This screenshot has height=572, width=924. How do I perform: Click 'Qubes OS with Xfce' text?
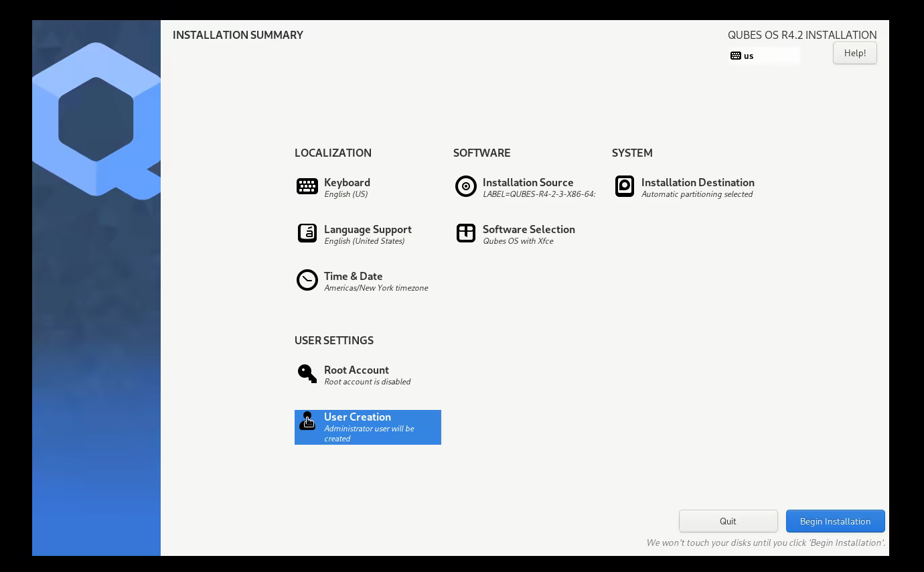point(518,241)
